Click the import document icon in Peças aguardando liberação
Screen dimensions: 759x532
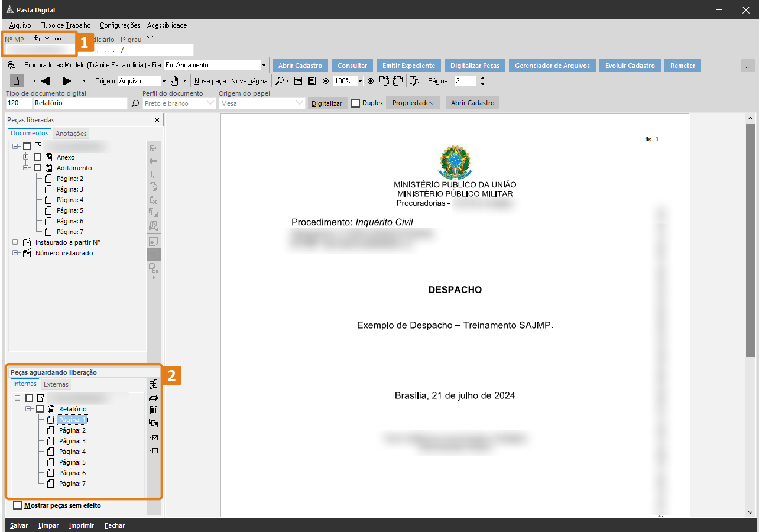point(154,384)
